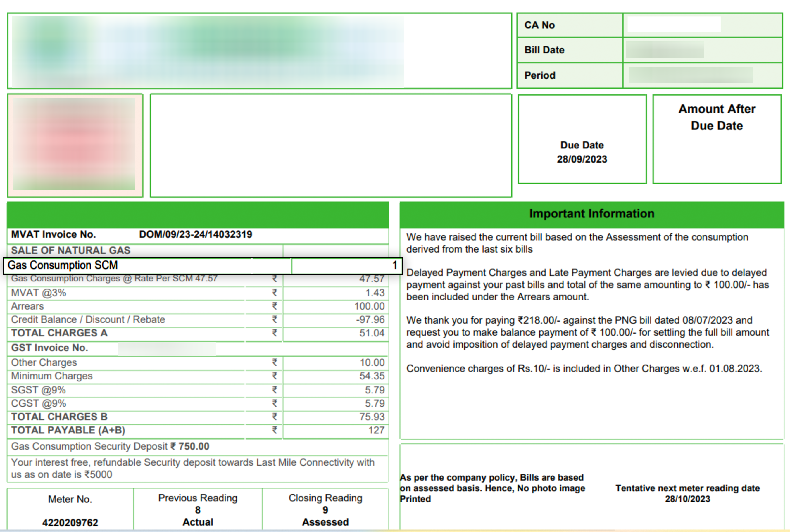Click the blurred red image thumbnail
The height and width of the screenshot is (532, 790).
point(75,144)
